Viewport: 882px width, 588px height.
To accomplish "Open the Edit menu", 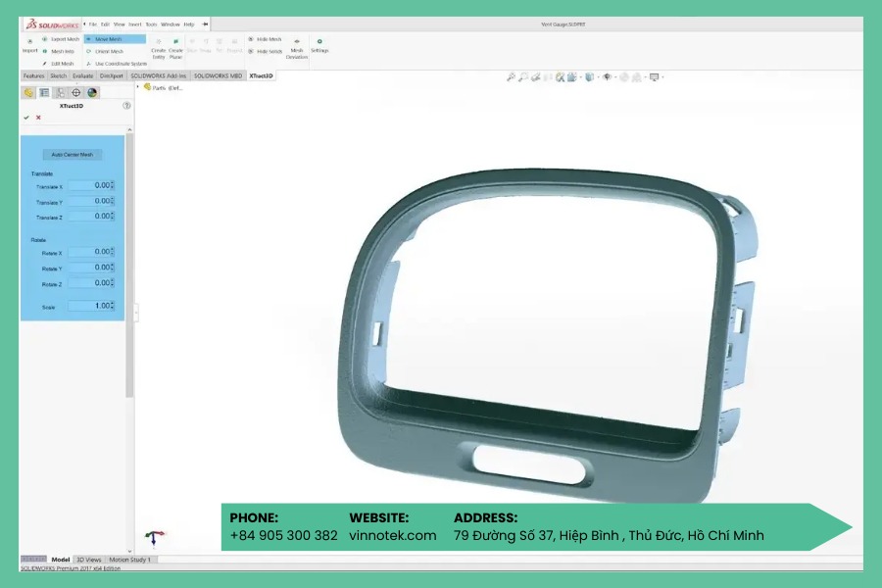I will click(105, 24).
